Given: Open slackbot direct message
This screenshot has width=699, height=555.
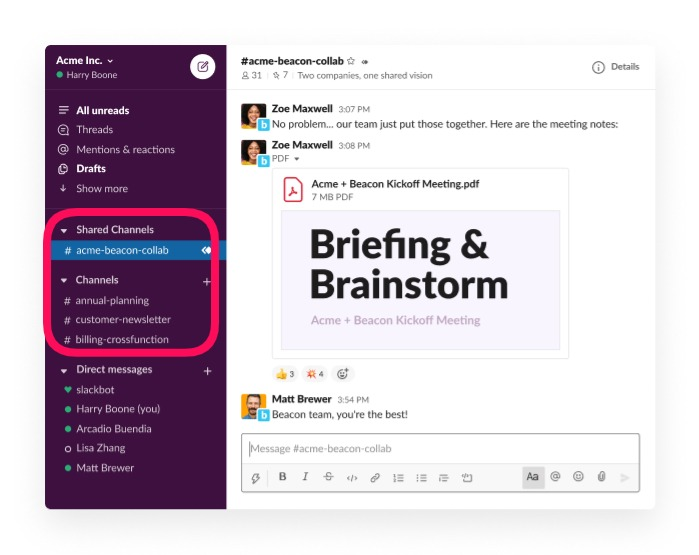Looking at the screenshot, I should click(95, 390).
